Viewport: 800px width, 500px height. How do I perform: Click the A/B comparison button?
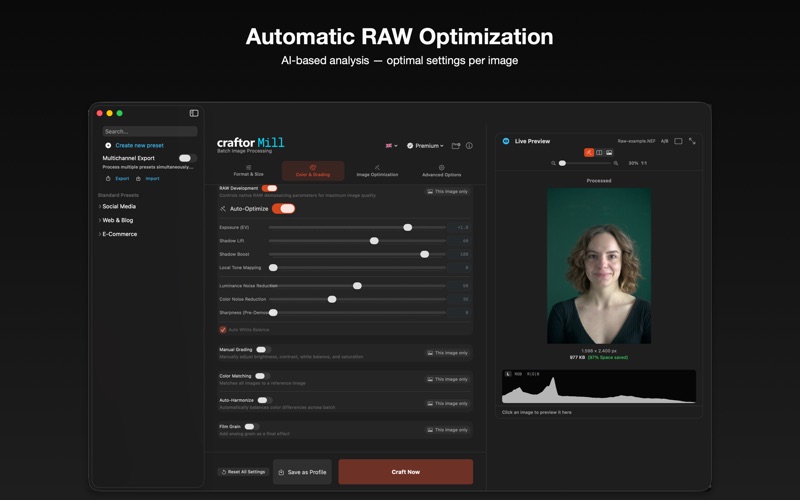click(664, 141)
